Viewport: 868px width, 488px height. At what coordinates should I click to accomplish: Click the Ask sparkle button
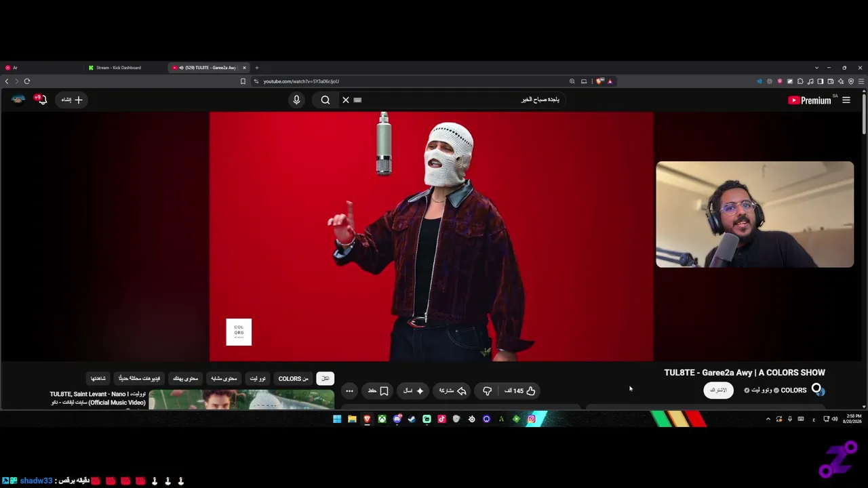point(413,390)
